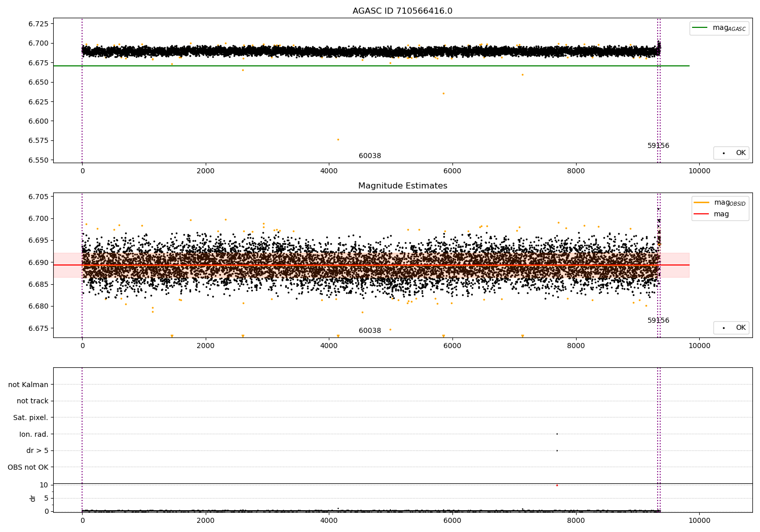Click the 'Ion. rad.' axis label
Viewport: 760px width, 532px height.
click(x=34, y=434)
